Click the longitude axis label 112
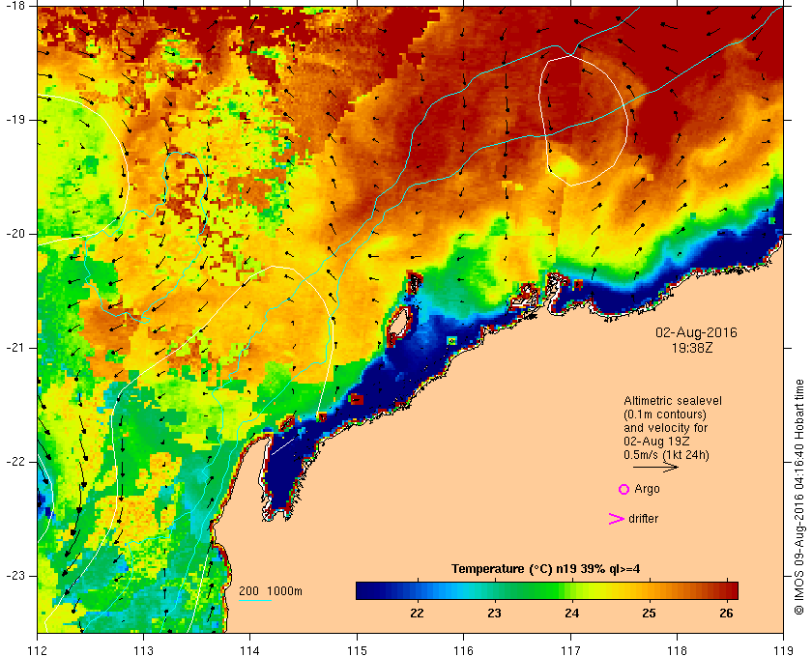Screen dimensions: 812x657 tap(38, 650)
